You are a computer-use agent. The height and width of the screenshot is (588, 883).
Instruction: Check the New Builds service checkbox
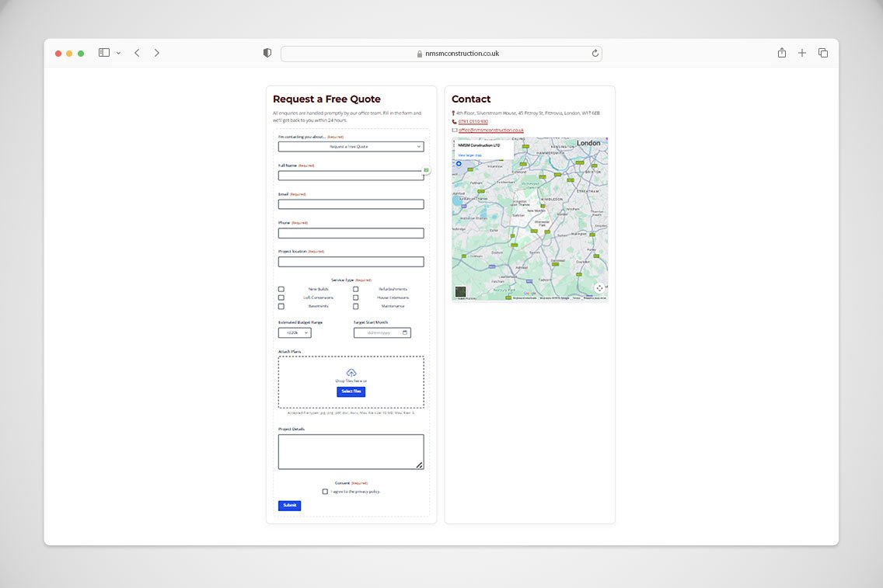(x=281, y=289)
